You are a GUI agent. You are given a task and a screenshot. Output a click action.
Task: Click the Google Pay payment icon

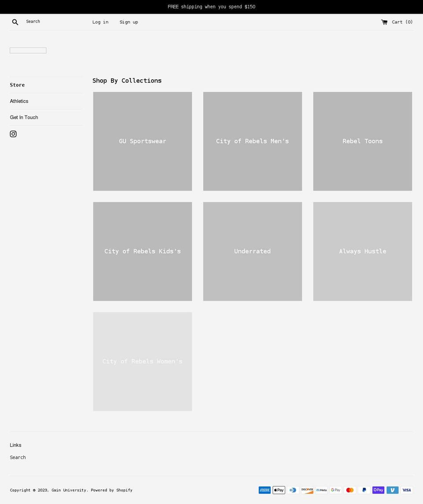[335, 490]
